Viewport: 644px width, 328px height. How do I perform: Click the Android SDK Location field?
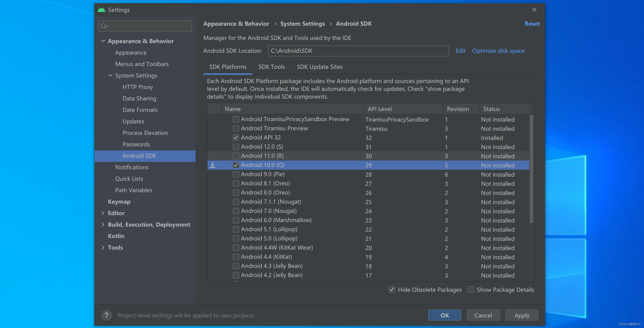358,51
